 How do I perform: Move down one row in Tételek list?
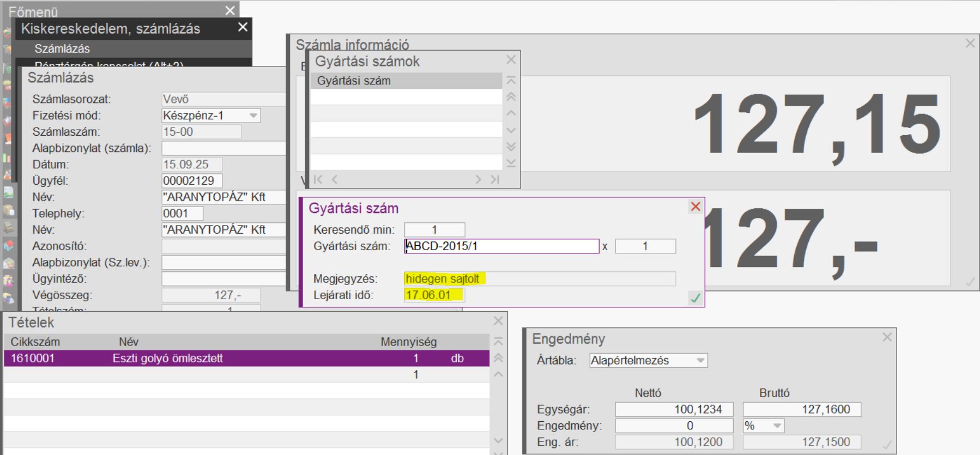tap(498, 440)
